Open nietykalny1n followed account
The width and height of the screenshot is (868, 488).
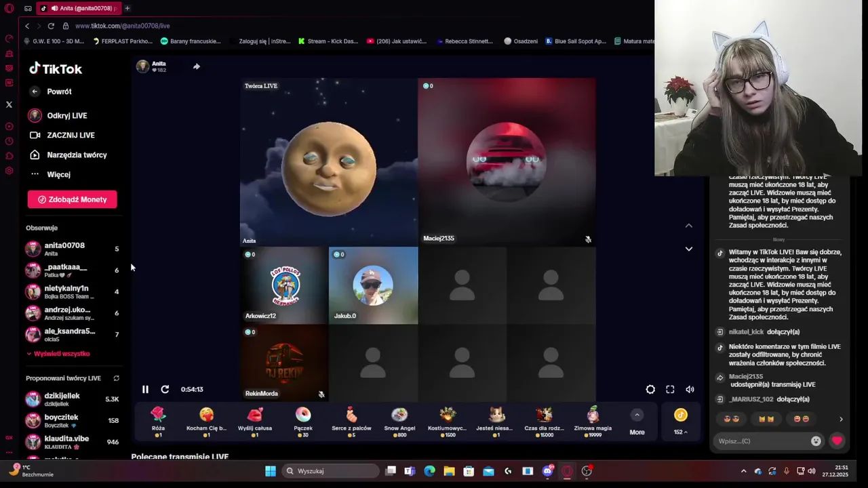click(73, 291)
